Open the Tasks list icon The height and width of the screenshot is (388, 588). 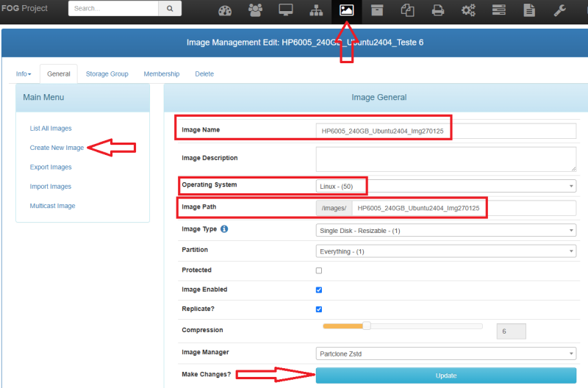point(499,10)
